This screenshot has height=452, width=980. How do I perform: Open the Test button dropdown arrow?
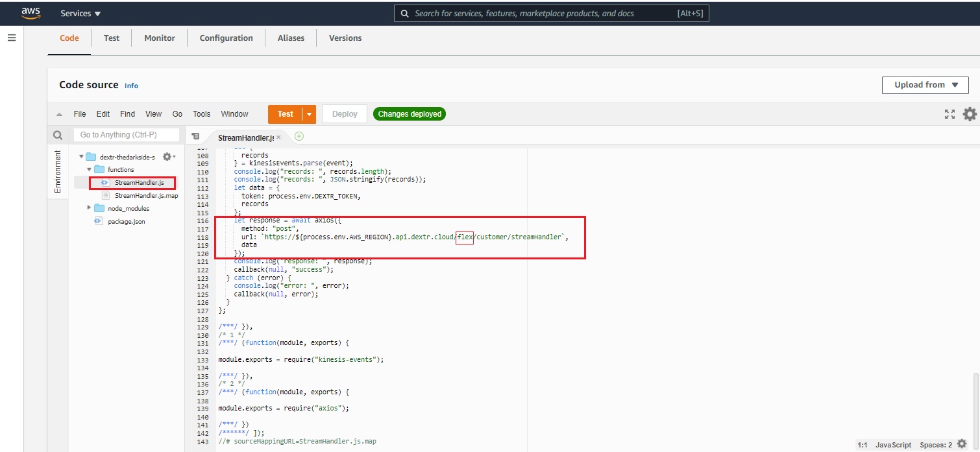(x=310, y=114)
